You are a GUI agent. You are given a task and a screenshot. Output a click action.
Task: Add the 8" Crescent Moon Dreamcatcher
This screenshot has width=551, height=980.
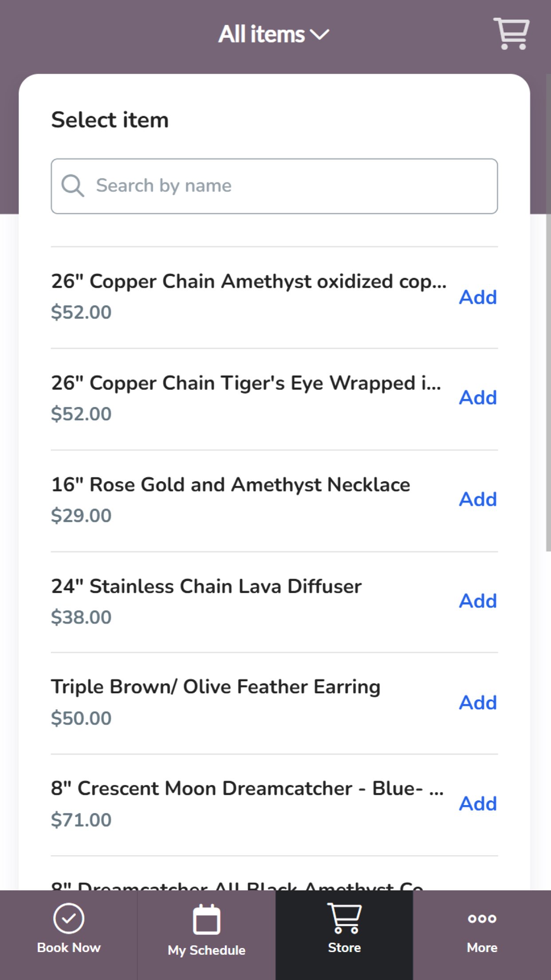478,804
